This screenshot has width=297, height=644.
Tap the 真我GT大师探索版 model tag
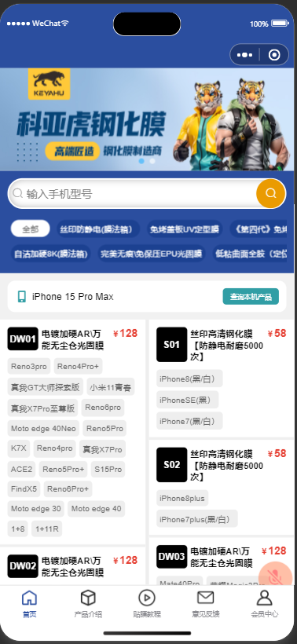[46, 387]
